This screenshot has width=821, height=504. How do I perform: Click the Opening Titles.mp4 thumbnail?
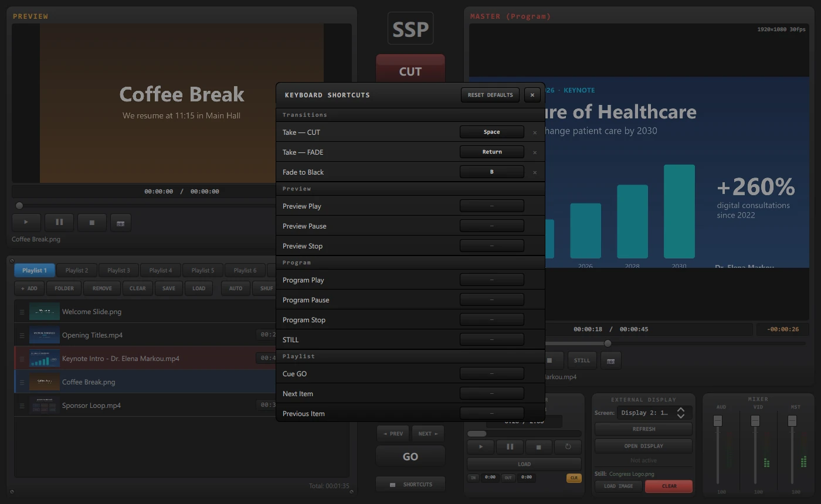(45, 335)
